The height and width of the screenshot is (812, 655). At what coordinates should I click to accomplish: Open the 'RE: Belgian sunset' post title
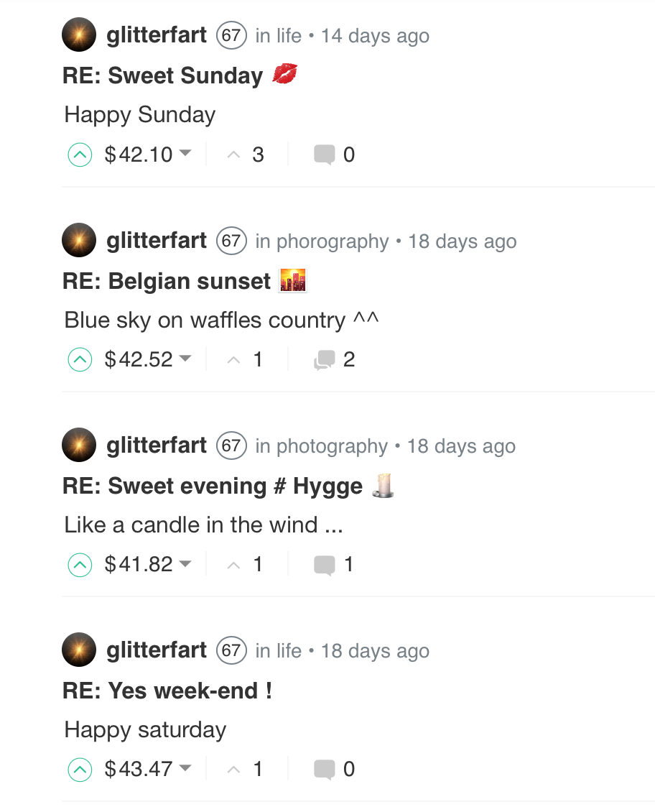coord(167,281)
